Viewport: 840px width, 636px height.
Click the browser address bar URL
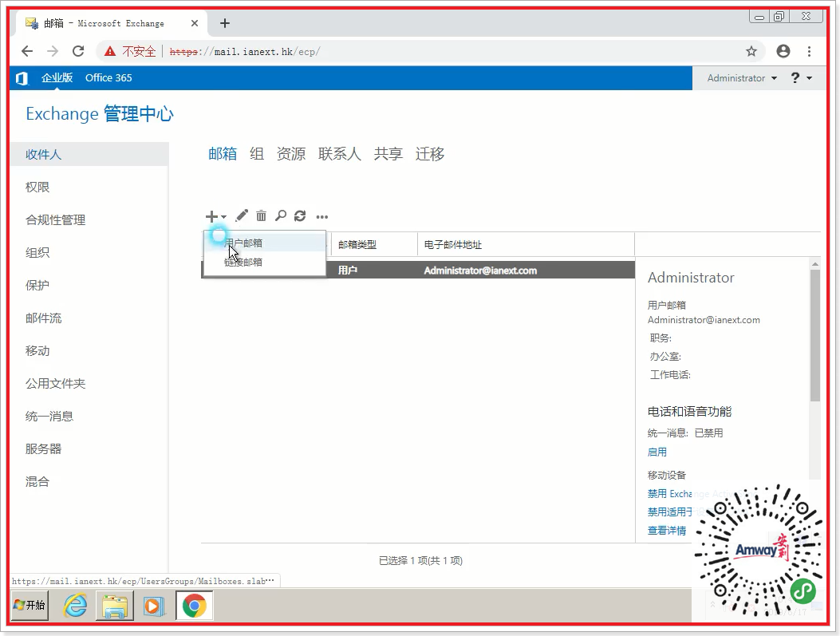click(245, 52)
